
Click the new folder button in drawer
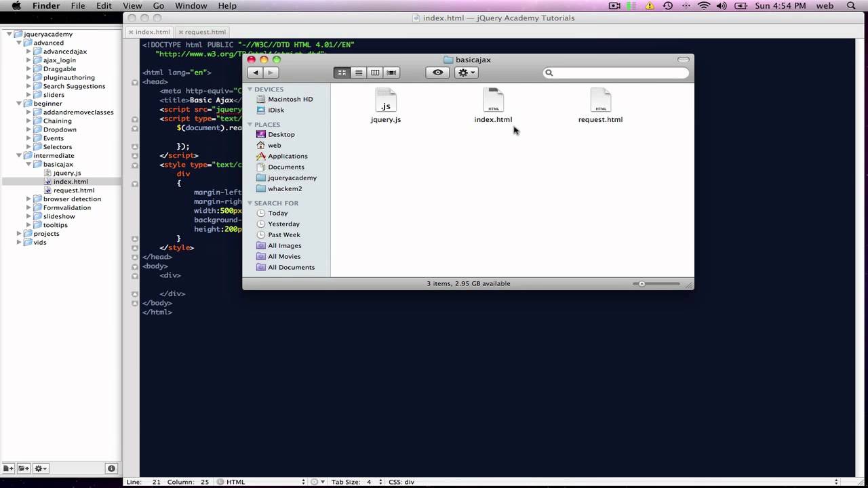pos(24,468)
